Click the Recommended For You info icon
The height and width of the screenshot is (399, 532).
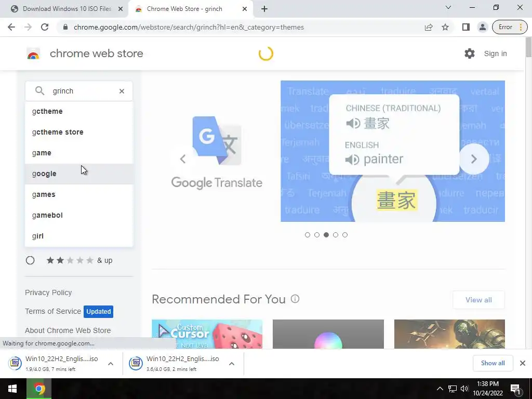click(x=295, y=299)
